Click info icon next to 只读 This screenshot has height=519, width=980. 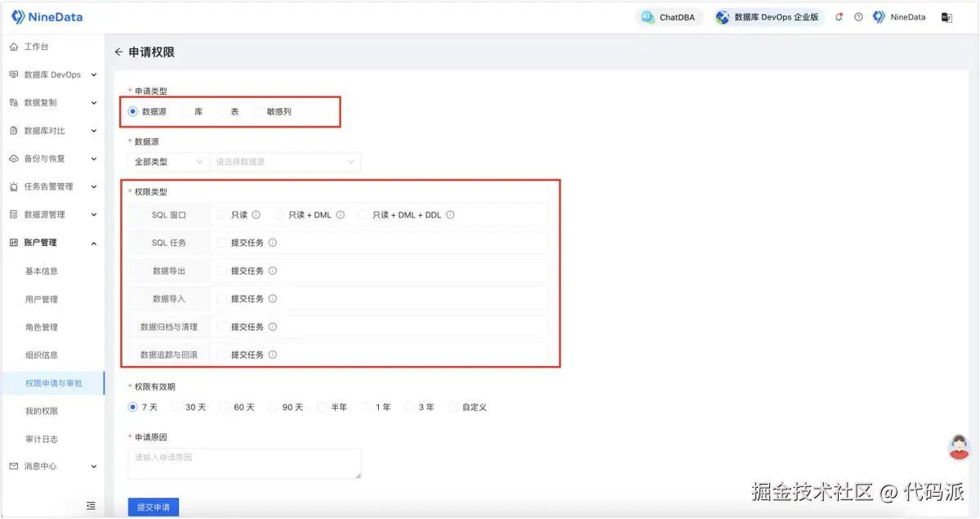pyautogui.click(x=256, y=215)
